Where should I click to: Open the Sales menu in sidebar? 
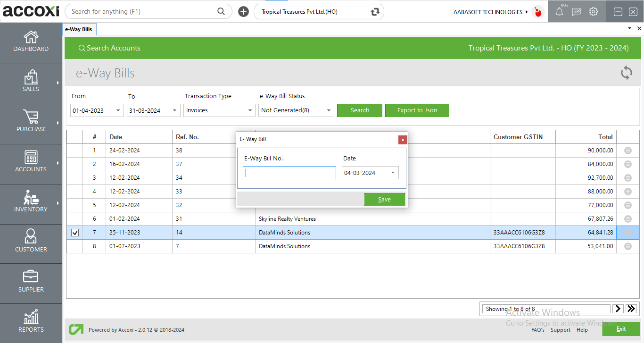[x=31, y=81]
